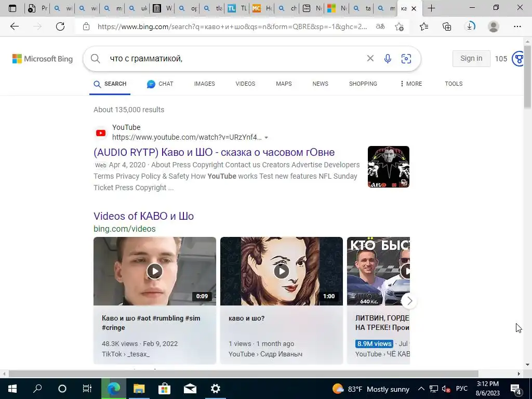Screen dimensions: 532x399
Task: Open the ЛИТВИН video card title
Action: click(382, 323)
